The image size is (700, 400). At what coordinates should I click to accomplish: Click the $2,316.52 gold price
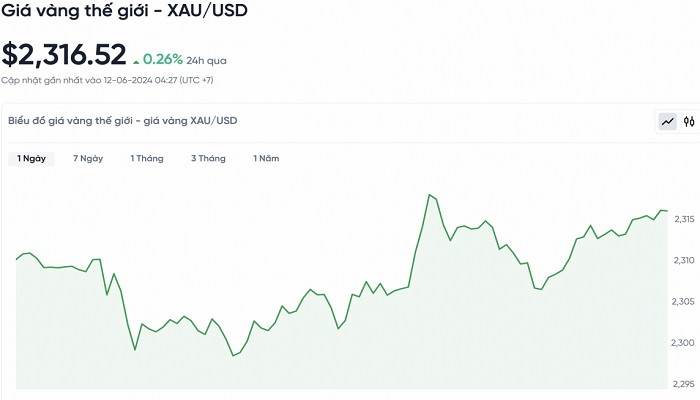pos(64,55)
